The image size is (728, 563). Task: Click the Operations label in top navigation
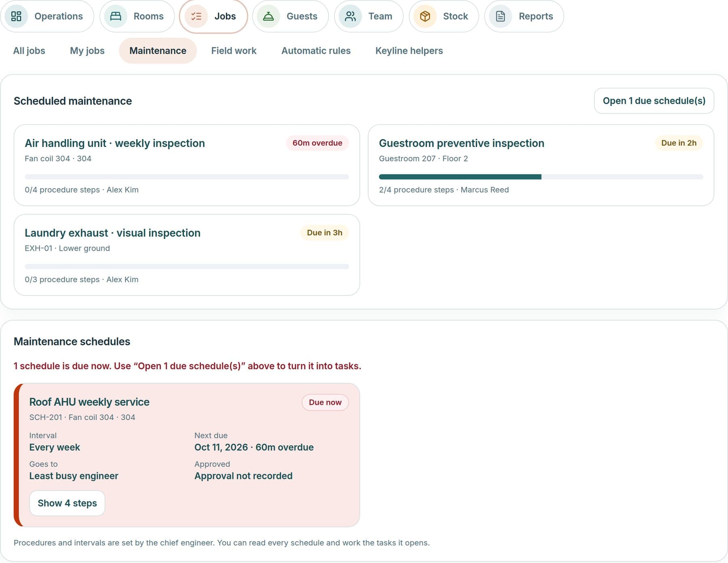coord(59,16)
